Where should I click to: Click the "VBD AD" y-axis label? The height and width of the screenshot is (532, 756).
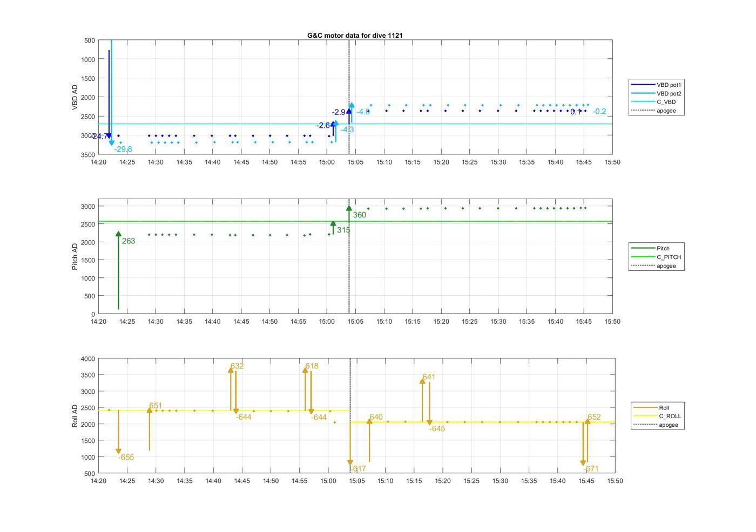[x=75, y=97]
